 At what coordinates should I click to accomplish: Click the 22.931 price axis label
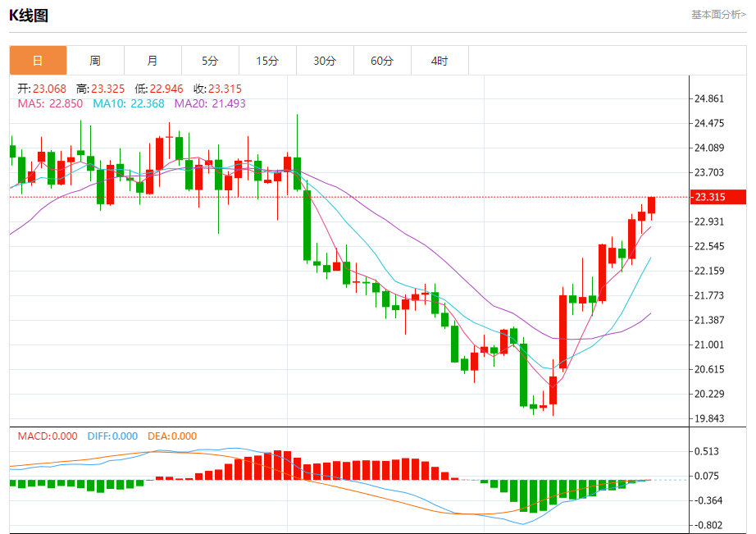pos(708,222)
